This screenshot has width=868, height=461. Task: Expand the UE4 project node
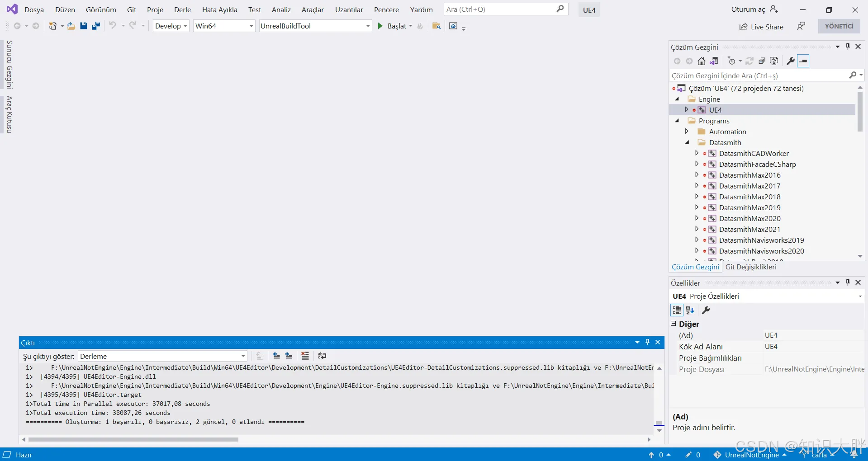tap(687, 110)
